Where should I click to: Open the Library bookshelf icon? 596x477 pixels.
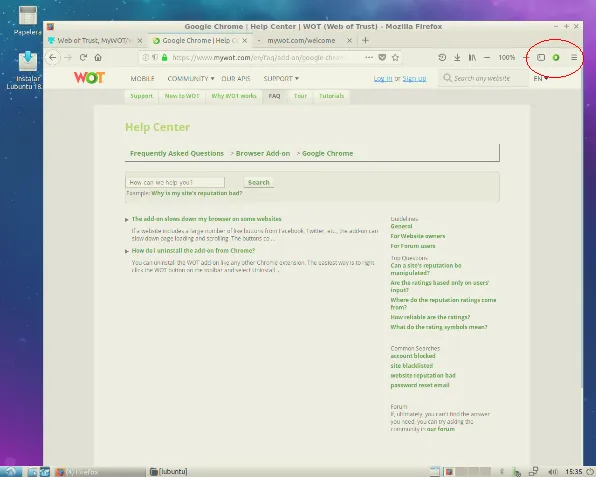point(472,57)
